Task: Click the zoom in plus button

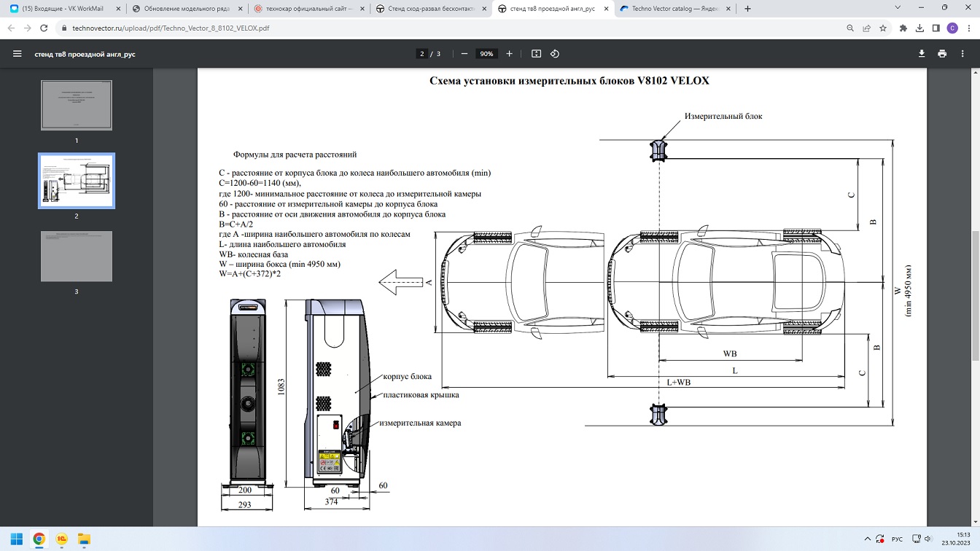Action: [509, 54]
